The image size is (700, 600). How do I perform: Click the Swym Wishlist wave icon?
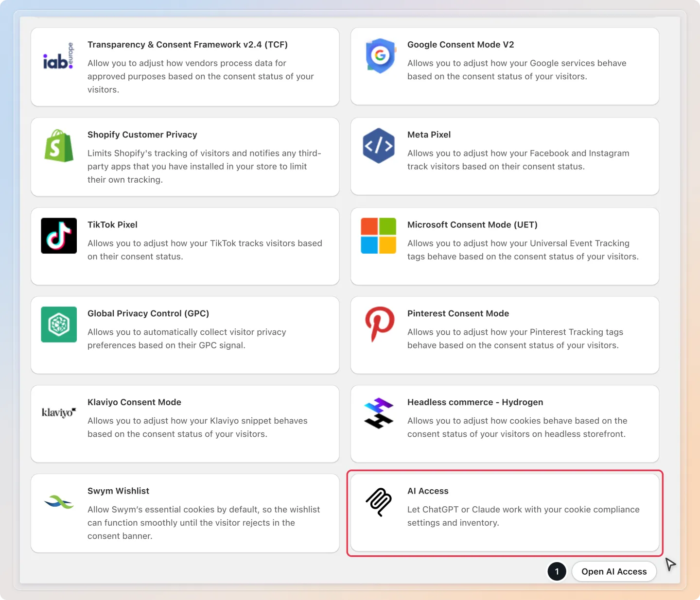(59, 502)
